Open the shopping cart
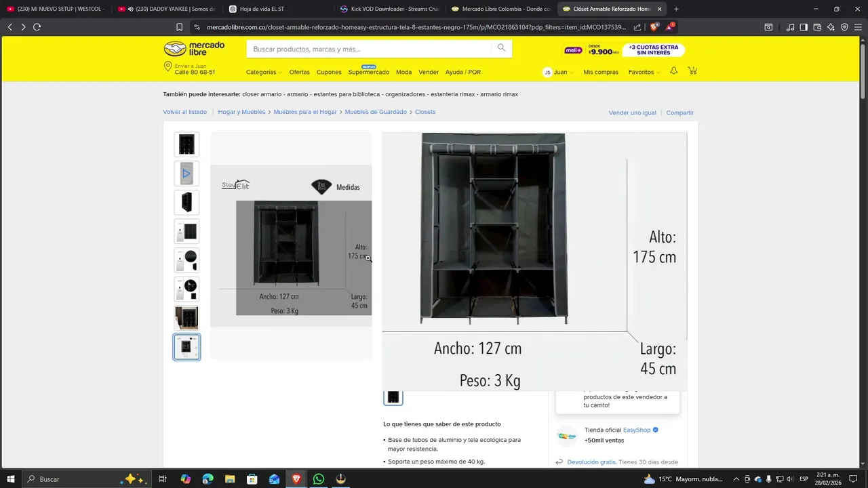The width and height of the screenshot is (868, 488). click(692, 71)
